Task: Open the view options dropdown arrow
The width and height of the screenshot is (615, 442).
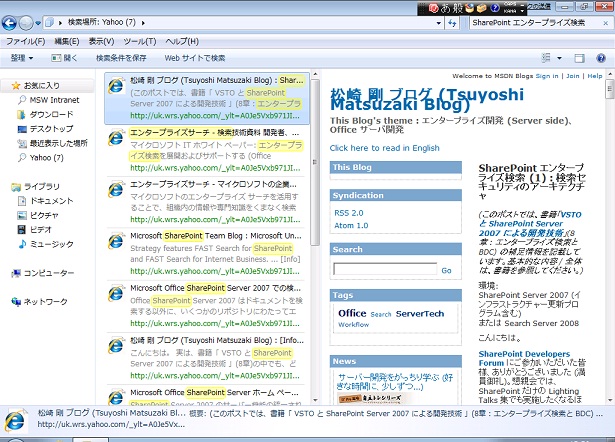Action: click(x=559, y=58)
